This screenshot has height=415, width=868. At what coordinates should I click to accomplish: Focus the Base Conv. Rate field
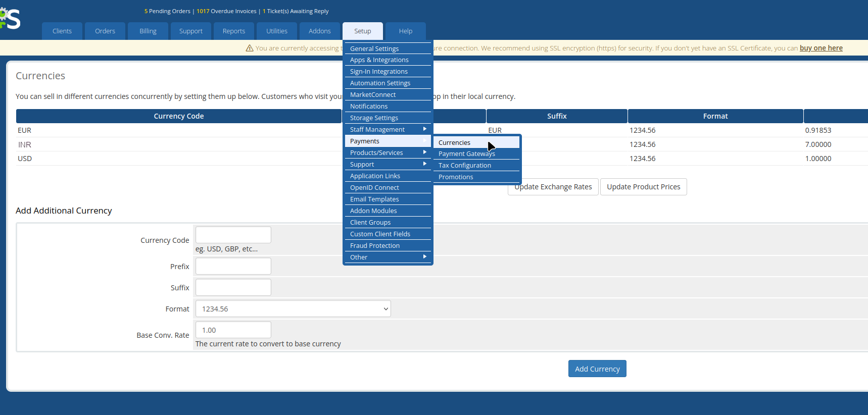(x=233, y=330)
